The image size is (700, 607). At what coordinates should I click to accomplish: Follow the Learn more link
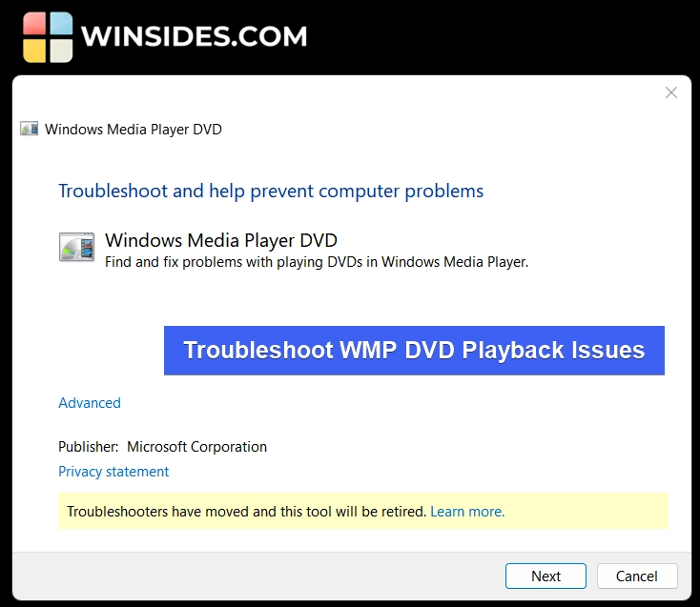(467, 511)
